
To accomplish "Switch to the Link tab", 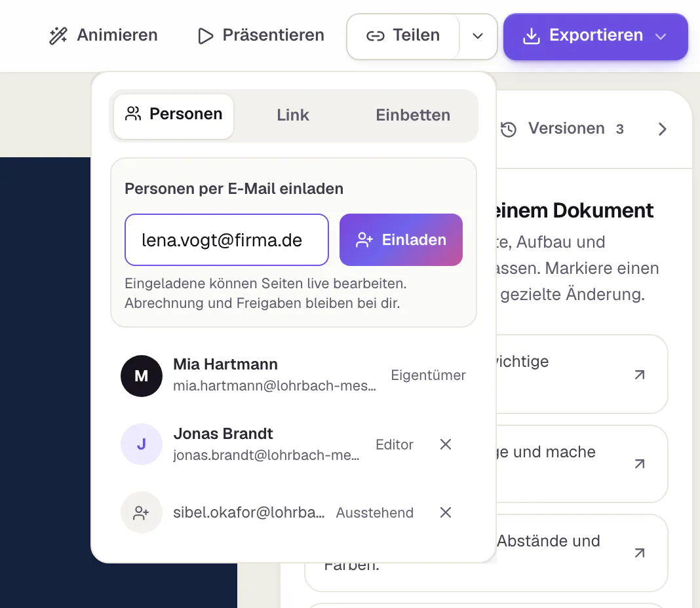I will pos(293,115).
